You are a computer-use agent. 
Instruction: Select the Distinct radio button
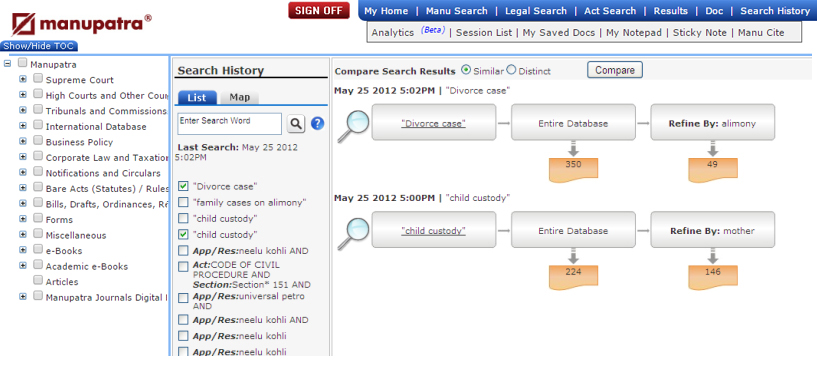pos(511,70)
